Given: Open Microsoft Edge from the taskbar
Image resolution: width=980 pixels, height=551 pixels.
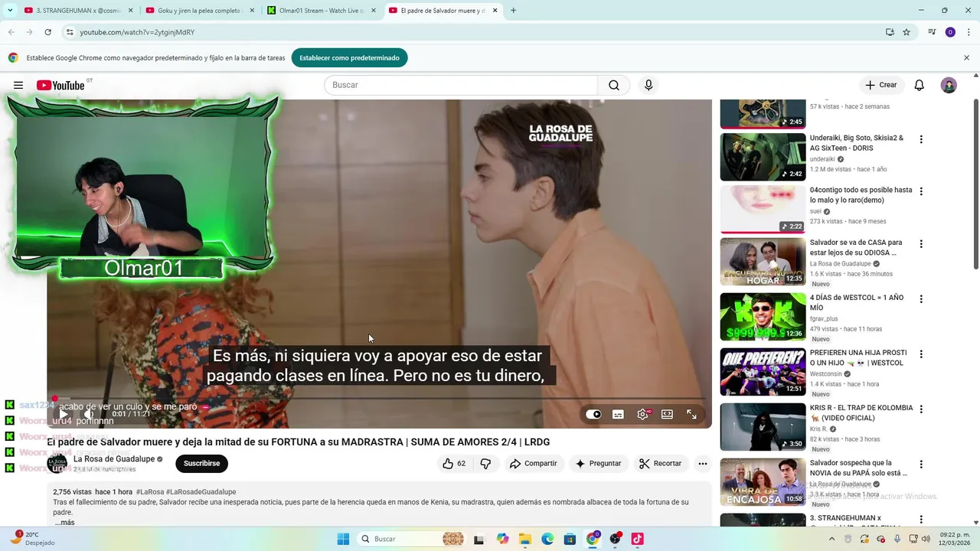Looking at the screenshot, I should point(547,539).
